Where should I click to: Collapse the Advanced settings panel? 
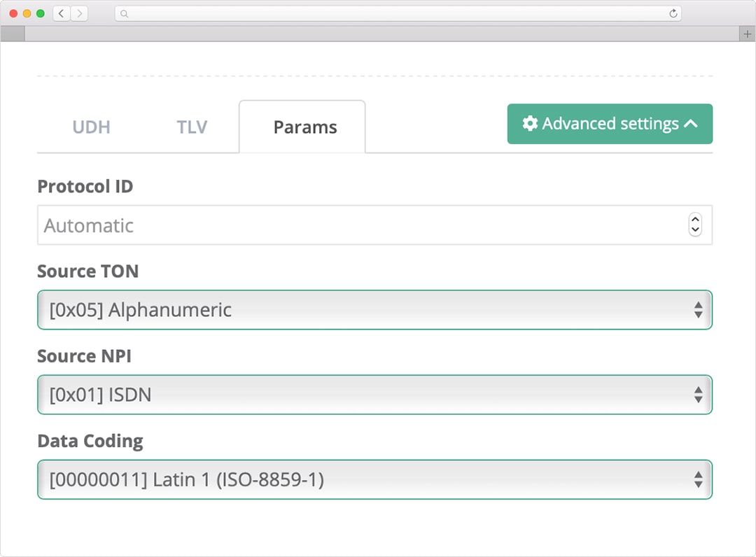610,124
